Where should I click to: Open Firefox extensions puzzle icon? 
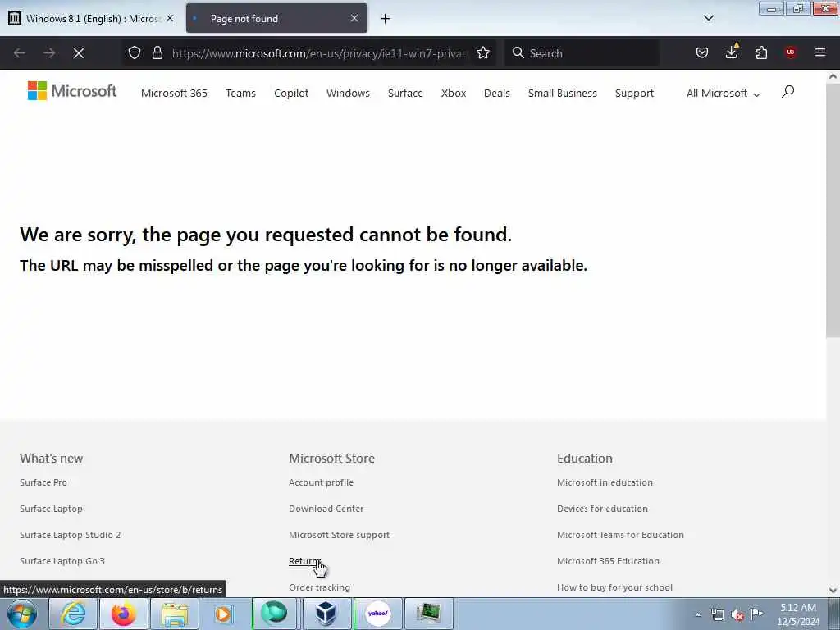pos(761,53)
